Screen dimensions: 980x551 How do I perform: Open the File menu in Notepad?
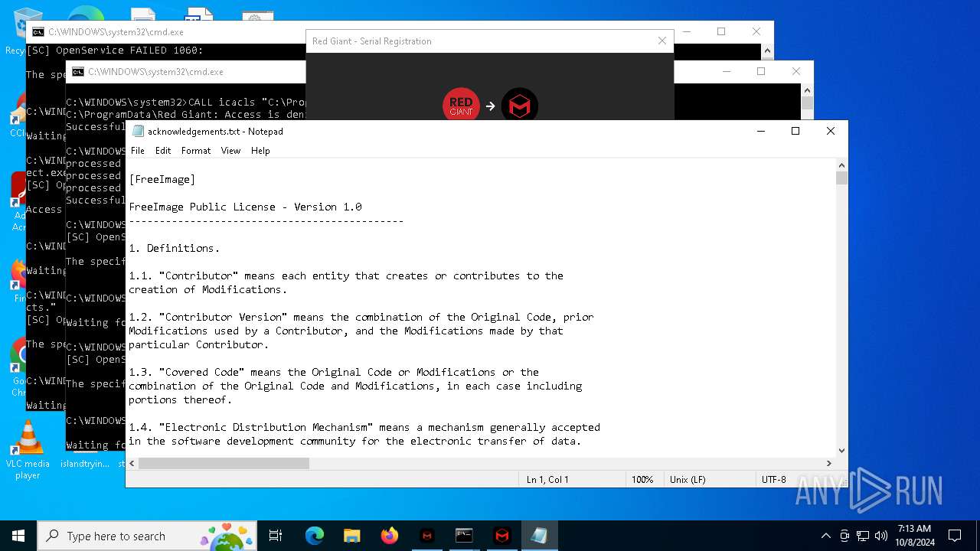pos(138,151)
